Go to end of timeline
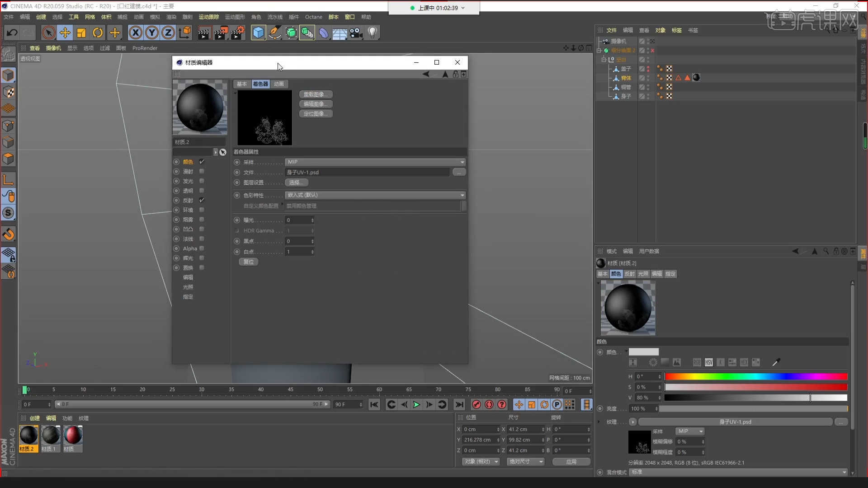 [459, 404]
